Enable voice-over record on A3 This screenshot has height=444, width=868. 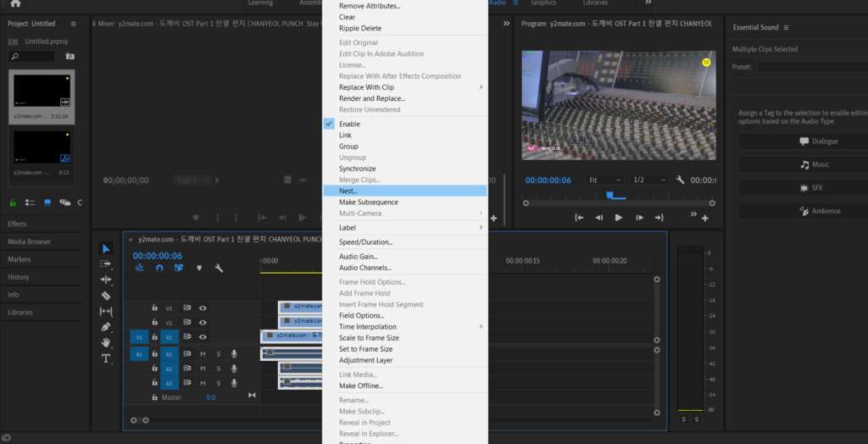(234, 382)
